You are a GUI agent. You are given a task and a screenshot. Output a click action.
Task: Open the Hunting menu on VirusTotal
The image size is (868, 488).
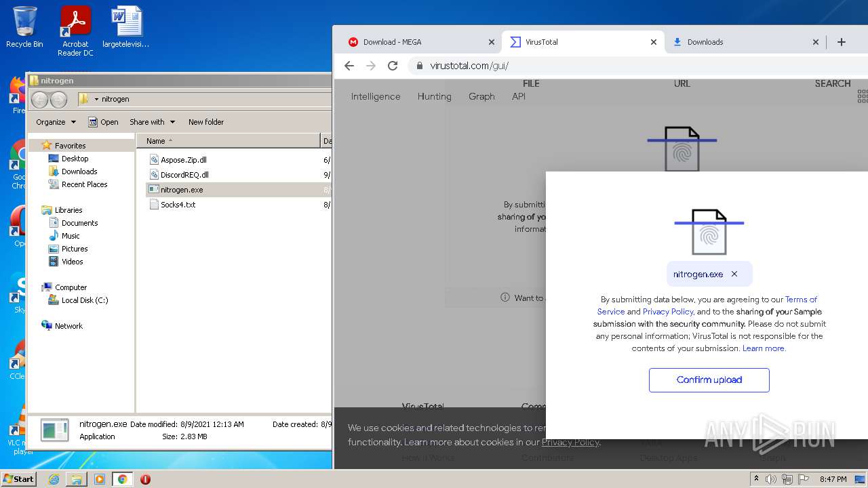click(x=435, y=96)
